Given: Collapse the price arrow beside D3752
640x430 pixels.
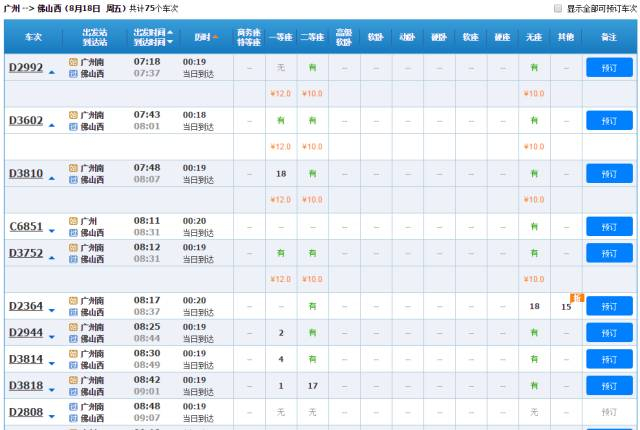Looking at the screenshot, I should pos(52,258).
